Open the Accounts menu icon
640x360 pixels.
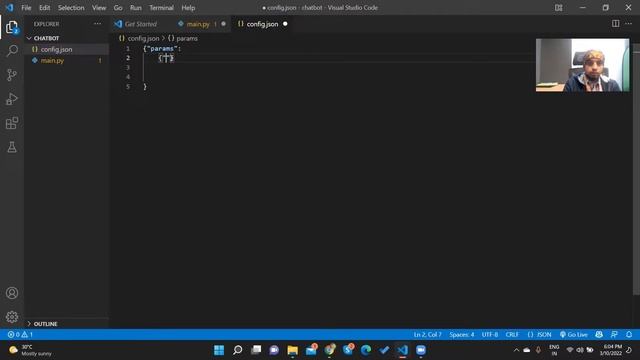tap(12, 293)
